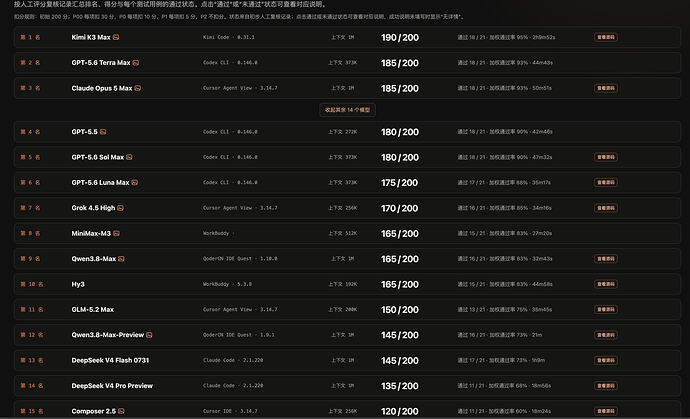
Task: Collapse the other 14 models list
Action: tap(347, 110)
